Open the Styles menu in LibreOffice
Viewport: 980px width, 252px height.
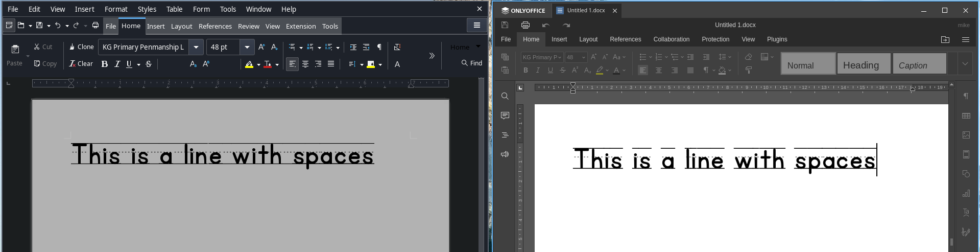[147, 9]
